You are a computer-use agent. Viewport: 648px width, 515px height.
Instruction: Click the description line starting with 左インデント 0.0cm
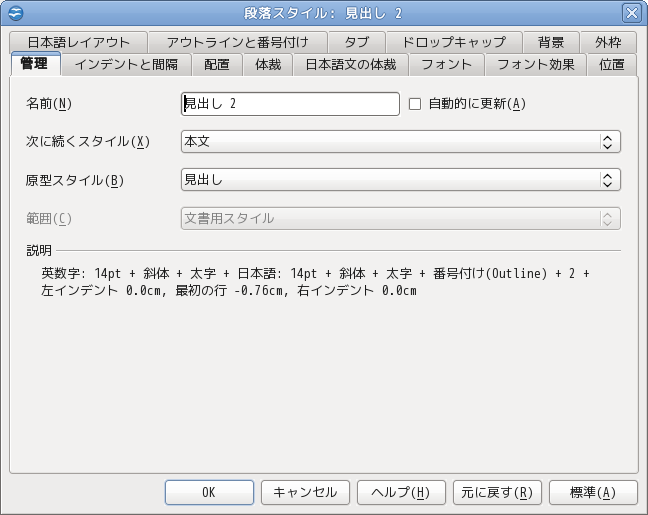[229, 291]
